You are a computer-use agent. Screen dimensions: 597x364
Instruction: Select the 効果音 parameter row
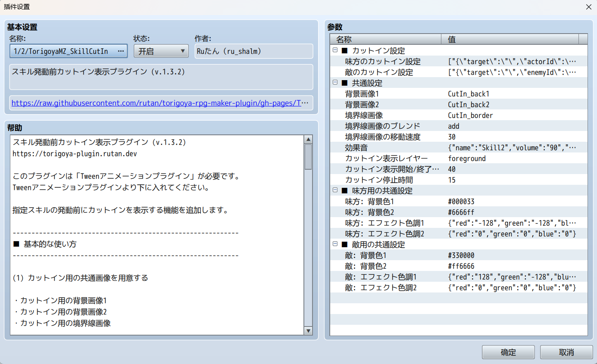pyautogui.click(x=459, y=147)
